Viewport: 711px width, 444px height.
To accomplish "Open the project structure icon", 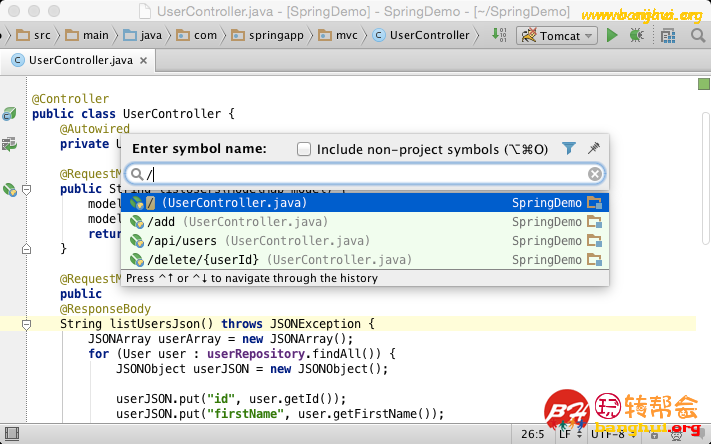I will coord(668,35).
